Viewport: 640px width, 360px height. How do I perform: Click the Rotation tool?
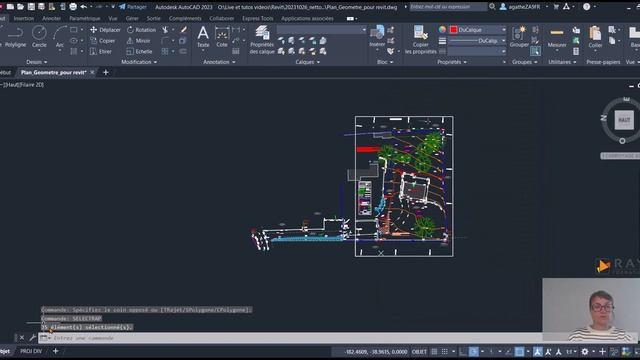pyautogui.click(x=141, y=30)
